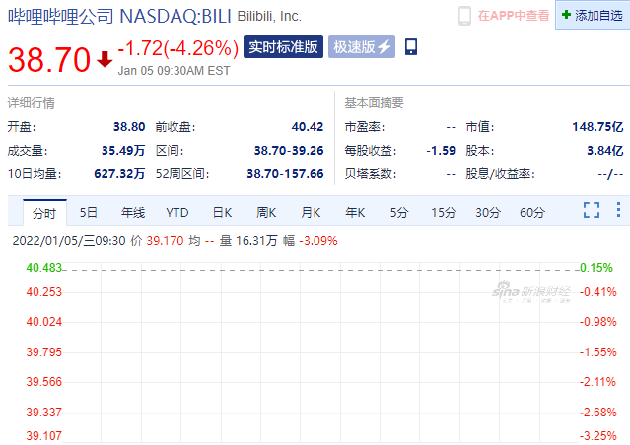Click the 股息/收益率 label

coord(500,174)
